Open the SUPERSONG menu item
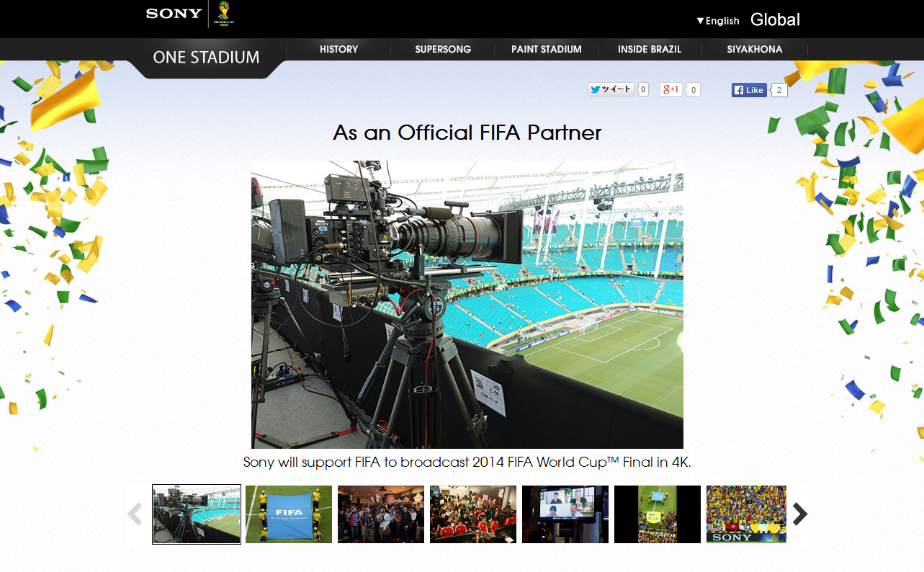Image resolution: width=924 pixels, height=572 pixels. click(443, 49)
